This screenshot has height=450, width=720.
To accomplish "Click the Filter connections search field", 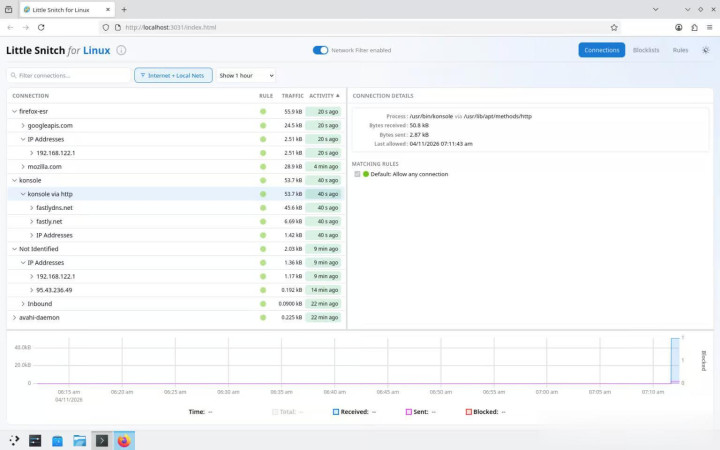I will [x=70, y=75].
